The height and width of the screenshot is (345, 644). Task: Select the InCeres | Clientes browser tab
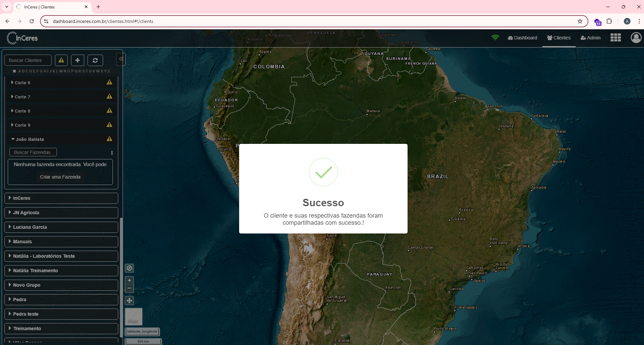[x=52, y=7]
